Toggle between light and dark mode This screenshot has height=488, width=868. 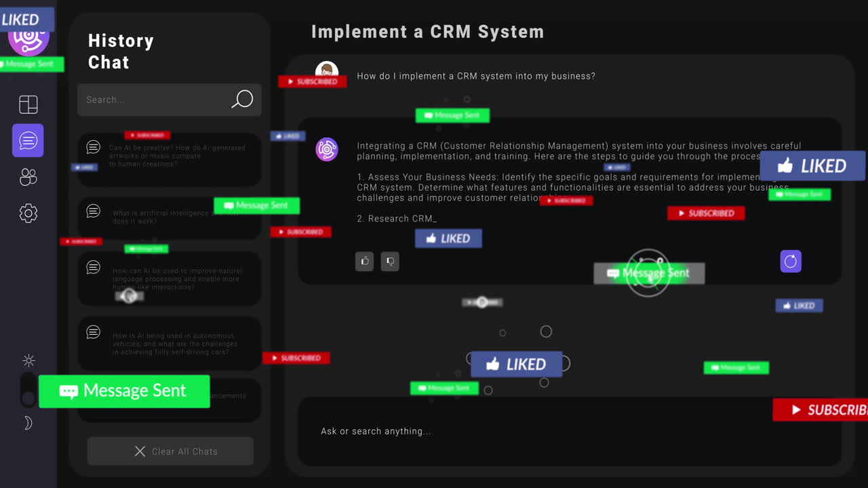click(28, 391)
